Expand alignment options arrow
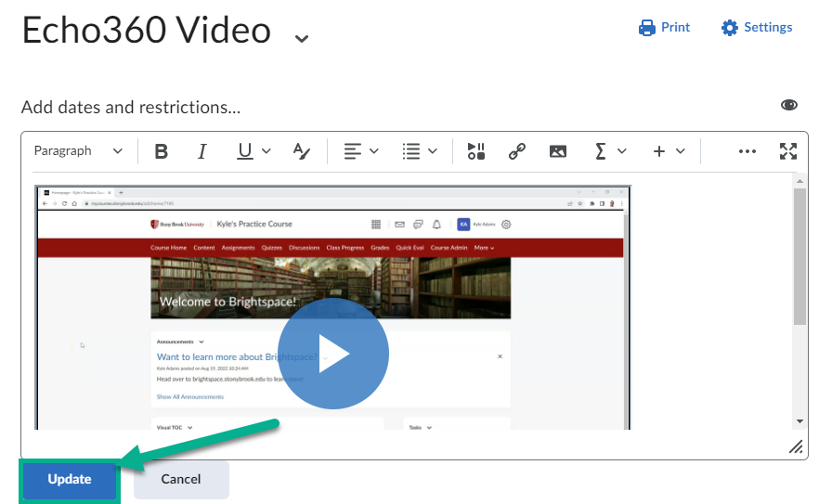Viewport: 819px width, 504px height. tap(374, 151)
